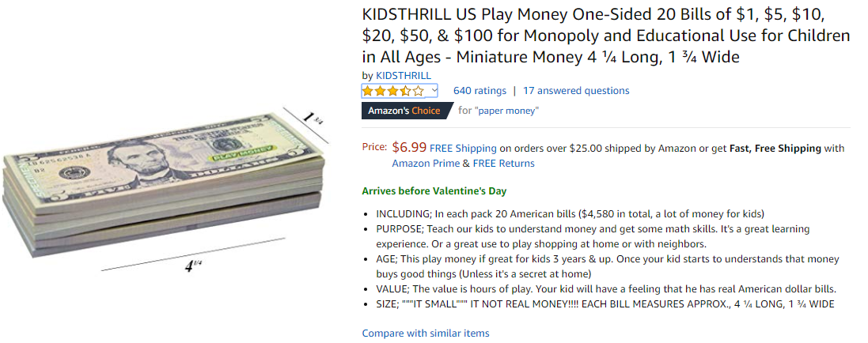The height and width of the screenshot is (343, 868).
Task: Open the 640 ratings link
Action: [479, 91]
